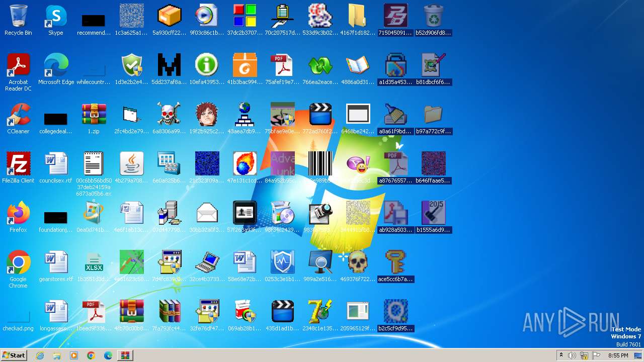The height and width of the screenshot is (362, 644).
Task: Select the envelope icon file 30bb32a0f3
Action: click(x=207, y=217)
